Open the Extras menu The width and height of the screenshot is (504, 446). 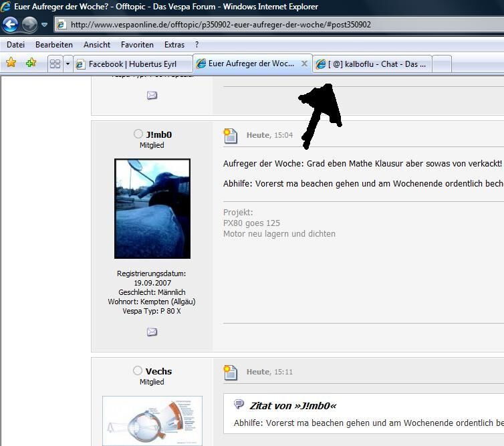174,45
